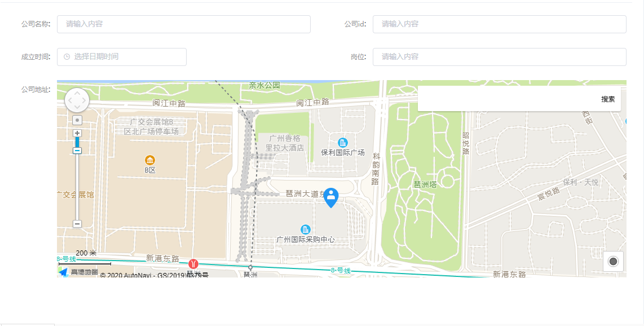Screen dimensions: 644x326
Task: Click the orange B区 museum icon
Action: [150, 160]
